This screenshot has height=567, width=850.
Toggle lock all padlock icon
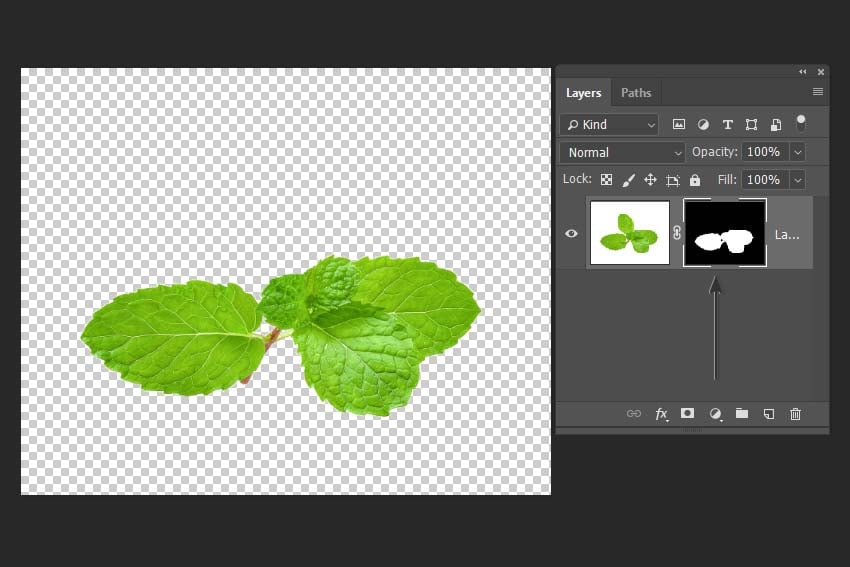[695, 180]
